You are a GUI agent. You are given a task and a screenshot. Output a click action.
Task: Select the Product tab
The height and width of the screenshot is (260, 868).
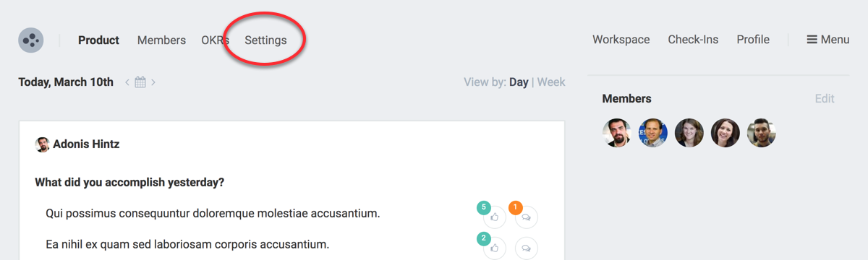[98, 40]
